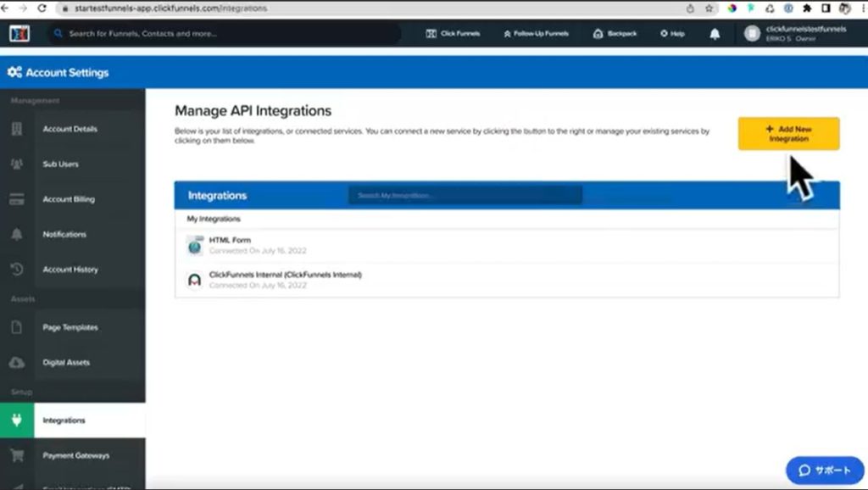Open the Follow-Up Funnels menu
868x490 pixels.
(536, 34)
